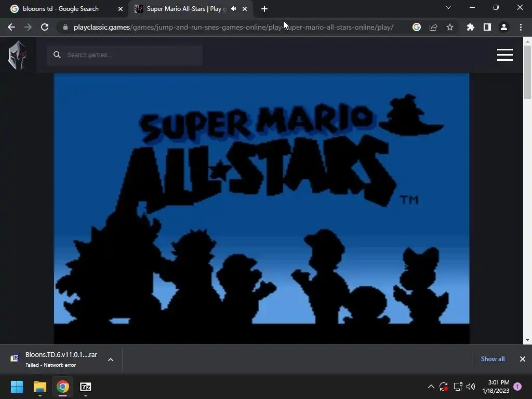The height and width of the screenshot is (399, 532).
Task: Close the Super Mario All-Stars tab
Action: [x=245, y=9]
